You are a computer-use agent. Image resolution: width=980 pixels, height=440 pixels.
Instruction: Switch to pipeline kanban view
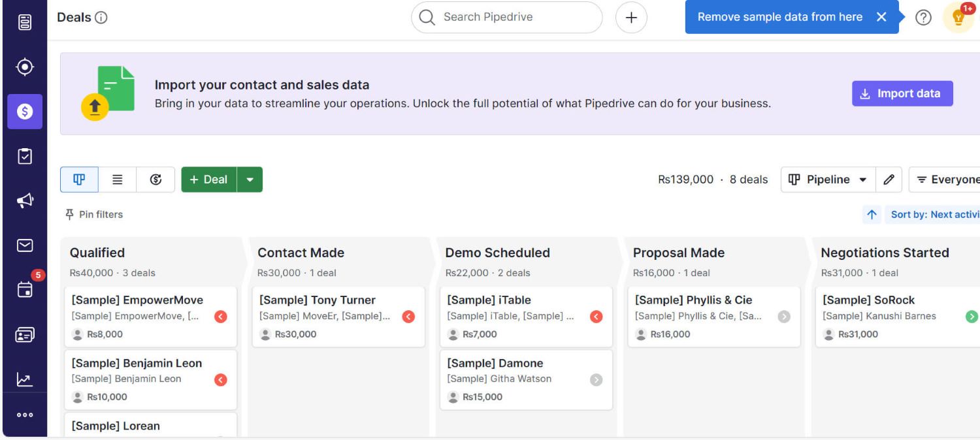(x=79, y=180)
